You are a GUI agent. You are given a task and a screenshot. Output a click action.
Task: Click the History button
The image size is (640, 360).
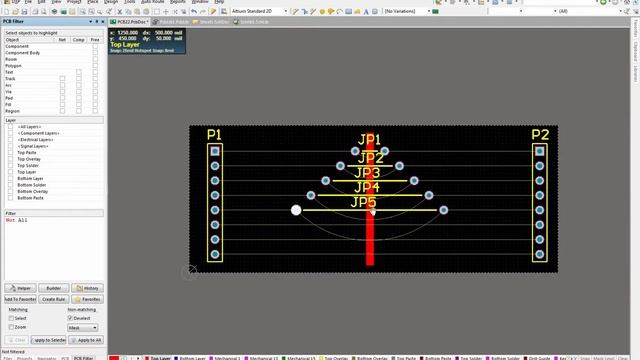point(87,288)
